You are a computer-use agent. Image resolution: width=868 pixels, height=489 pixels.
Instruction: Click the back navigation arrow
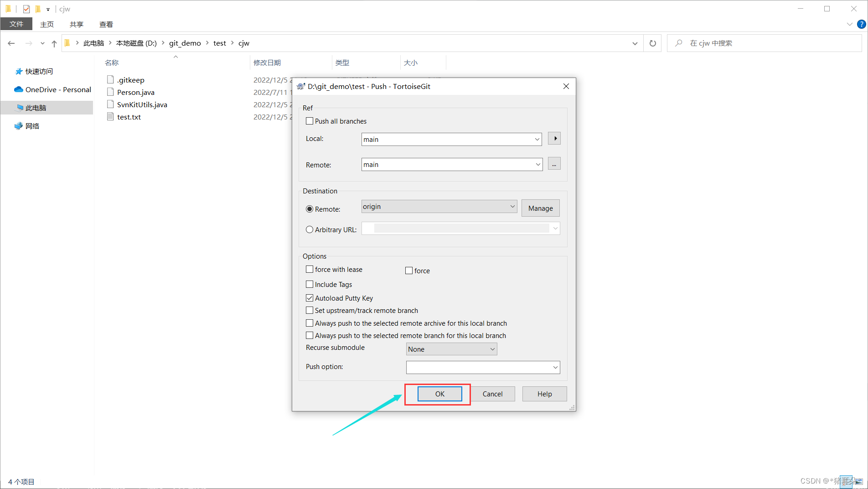(11, 43)
